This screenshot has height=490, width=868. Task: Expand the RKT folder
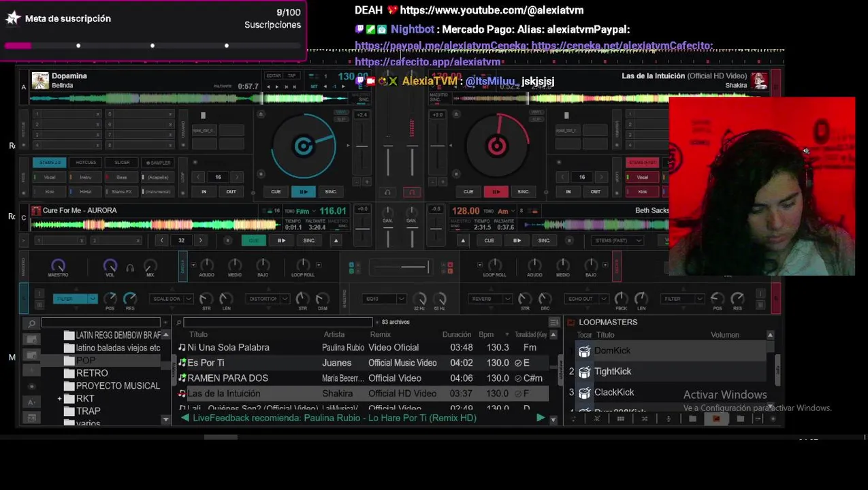point(60,399)
